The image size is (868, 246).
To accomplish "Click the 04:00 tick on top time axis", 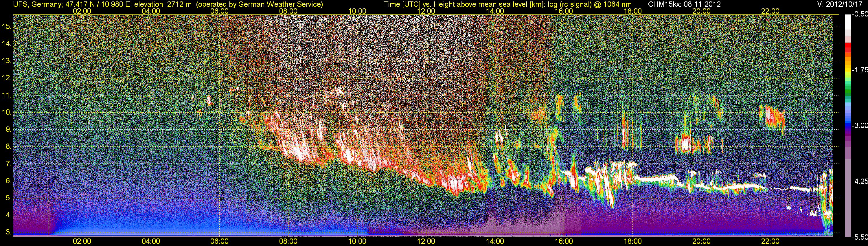I will pyautogui.click(x=151, y=11).
